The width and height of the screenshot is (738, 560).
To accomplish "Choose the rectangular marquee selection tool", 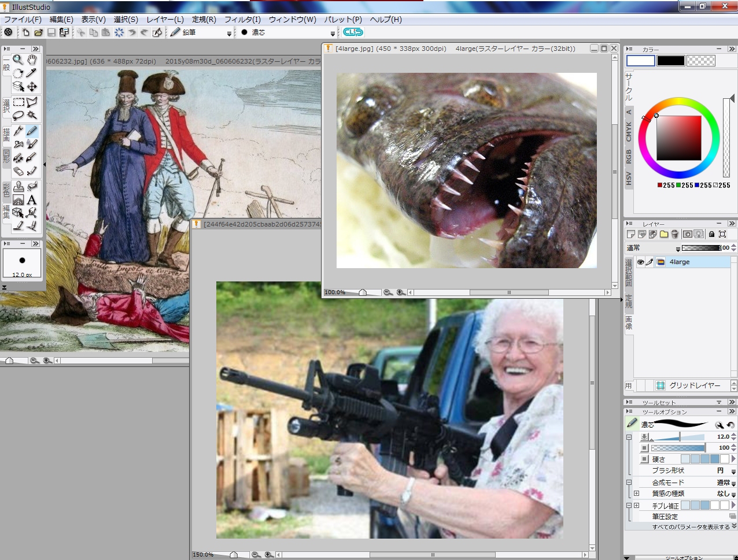I will tap(19, 102).
